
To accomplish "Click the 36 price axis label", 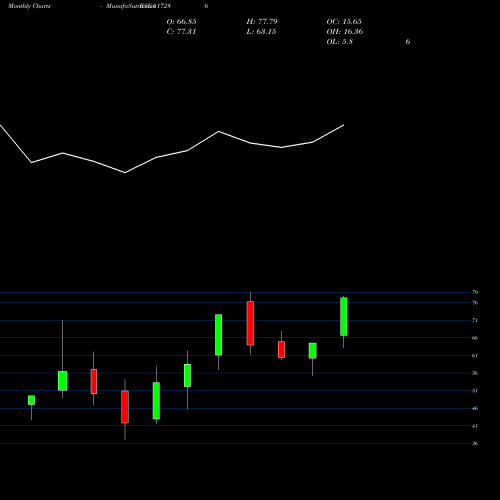I will pyautogui.click(x=475, y=443).
